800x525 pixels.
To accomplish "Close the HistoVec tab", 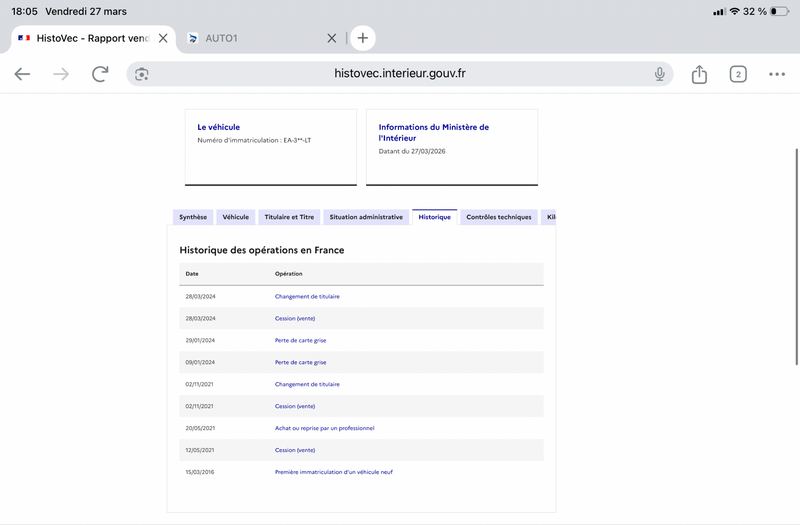I will (163, 38).
